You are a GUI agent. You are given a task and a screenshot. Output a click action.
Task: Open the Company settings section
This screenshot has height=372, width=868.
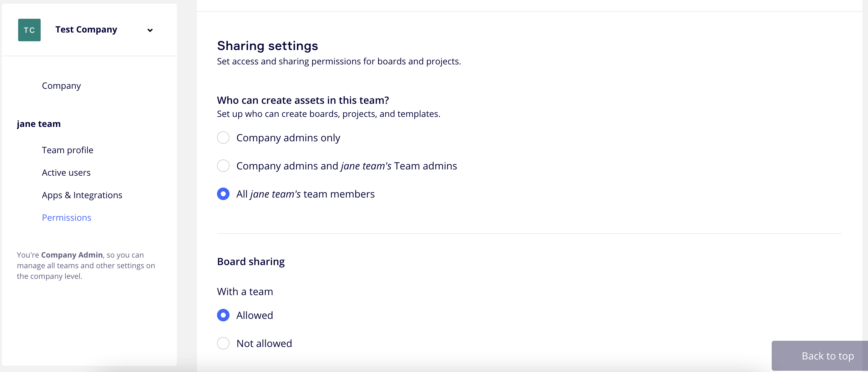pyautogui.click(x=61, y=86)
